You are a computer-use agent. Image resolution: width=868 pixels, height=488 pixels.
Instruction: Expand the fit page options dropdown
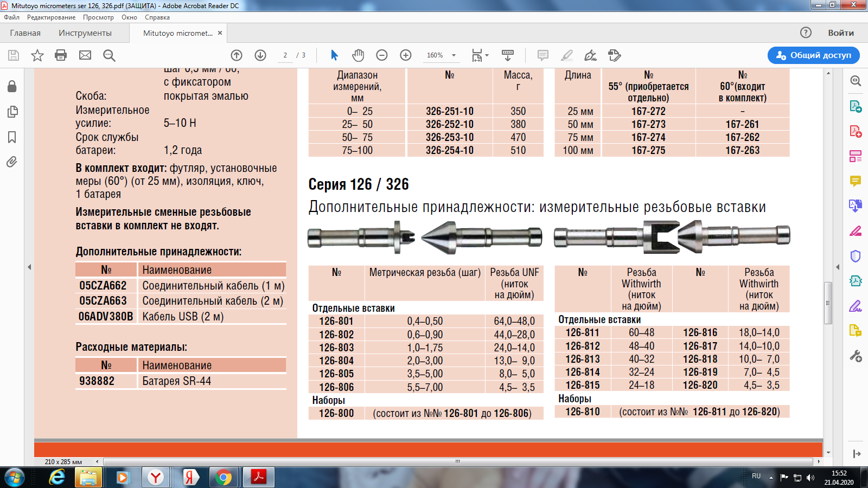487,55
